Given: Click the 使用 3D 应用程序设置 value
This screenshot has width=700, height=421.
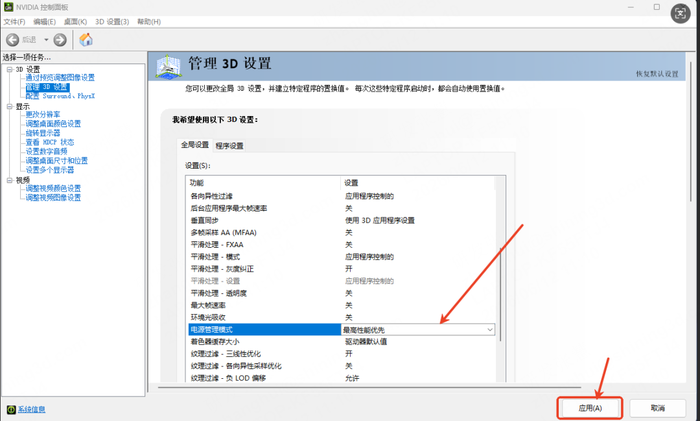Looking at the screenshot, I should [x=380, y=220].
